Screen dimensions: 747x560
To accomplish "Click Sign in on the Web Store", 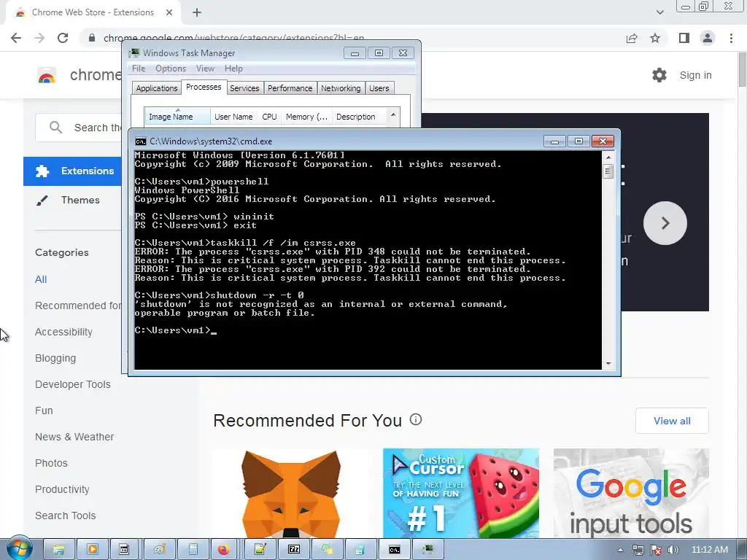I will (x=695, y=75).
